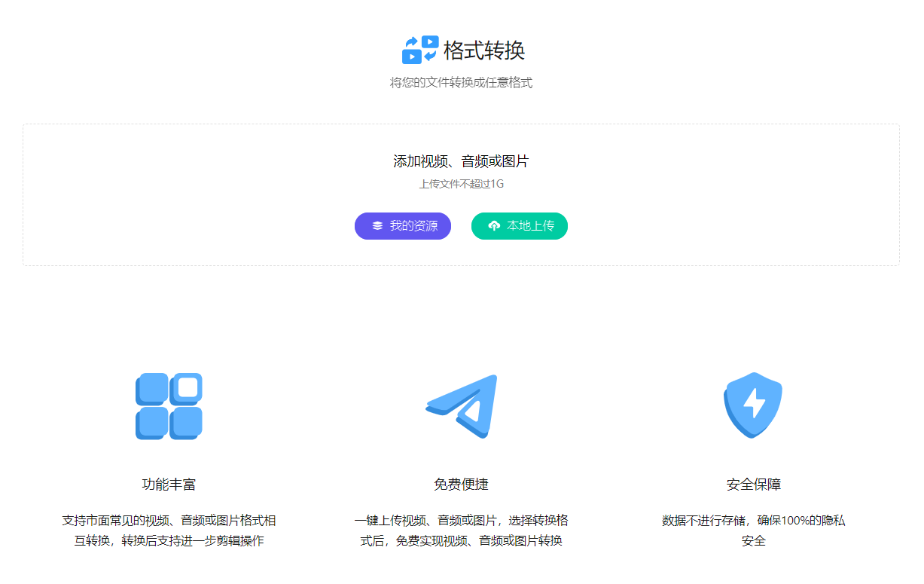Click 本地上传 to upload a local file
This screenshot has width=924, height=584.
520,225
